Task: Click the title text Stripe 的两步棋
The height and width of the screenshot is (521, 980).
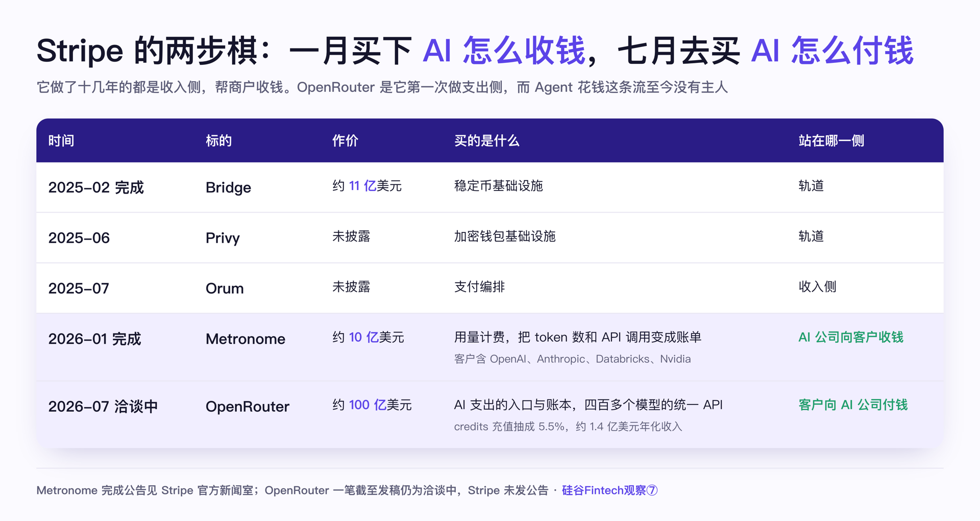Action: click(x=148, y=51)
